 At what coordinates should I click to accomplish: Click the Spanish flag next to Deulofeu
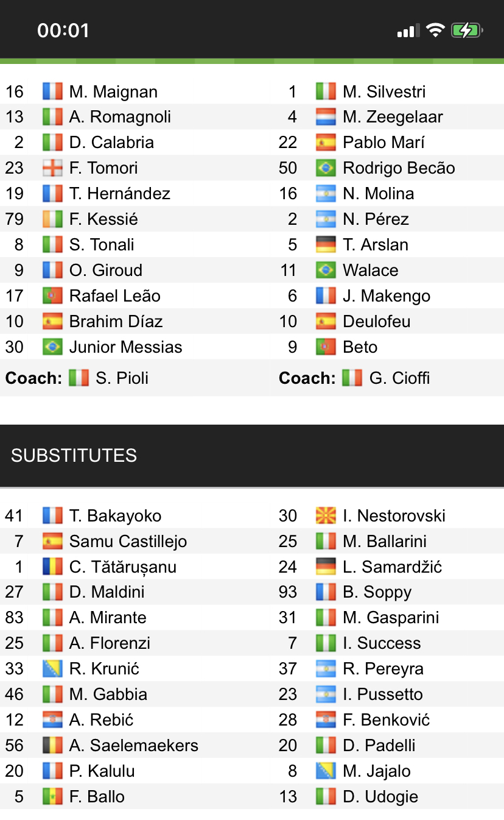point(326,321)
